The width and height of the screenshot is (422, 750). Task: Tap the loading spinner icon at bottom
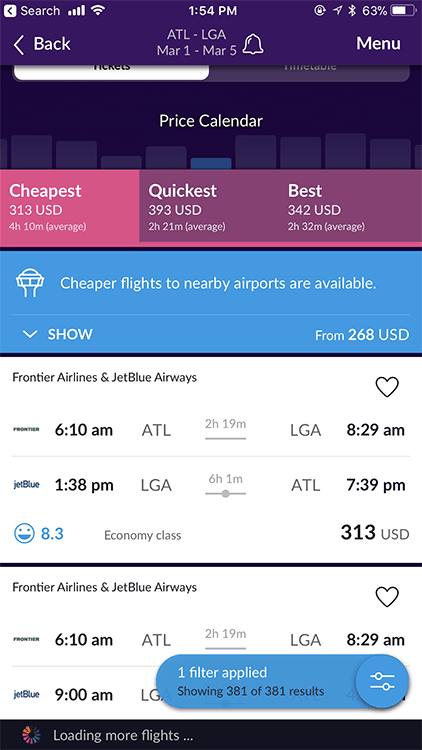point(32,735)
